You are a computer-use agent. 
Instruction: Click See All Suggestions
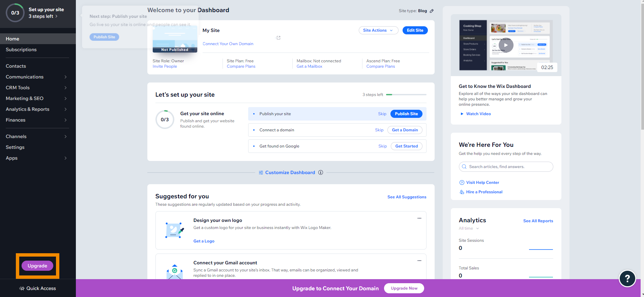[x=407, y=197]
